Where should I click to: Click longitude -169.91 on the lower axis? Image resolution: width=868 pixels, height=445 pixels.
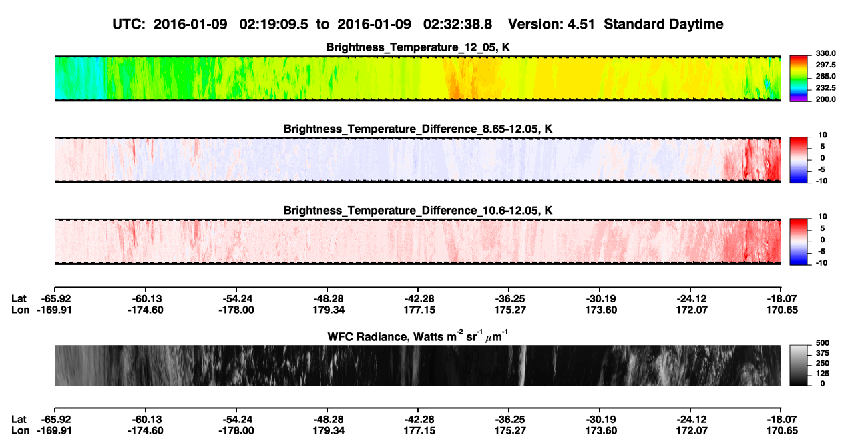tap(54, 431)
